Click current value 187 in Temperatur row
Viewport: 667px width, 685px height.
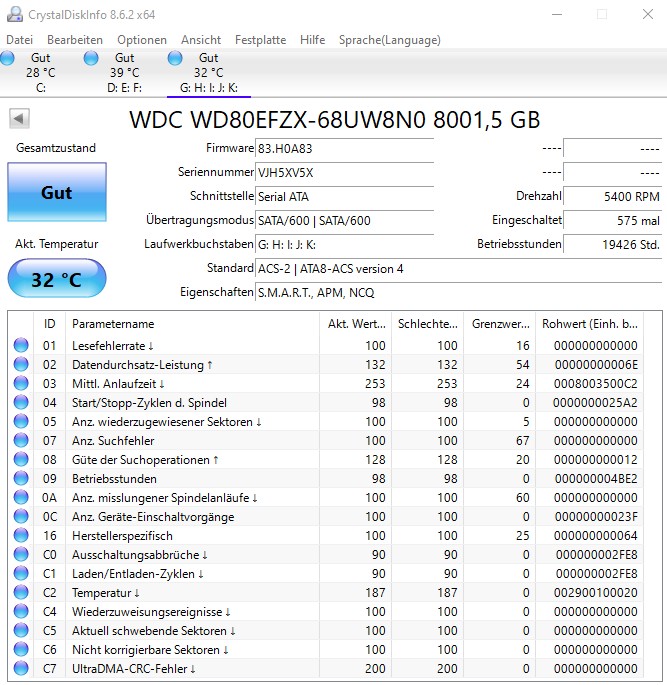coord(375,592)
